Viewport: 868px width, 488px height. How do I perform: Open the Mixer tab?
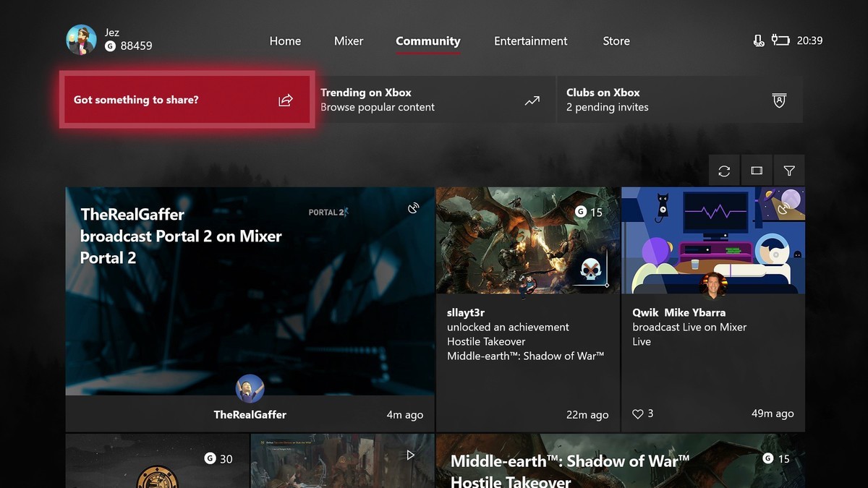(x=349, y=41)
